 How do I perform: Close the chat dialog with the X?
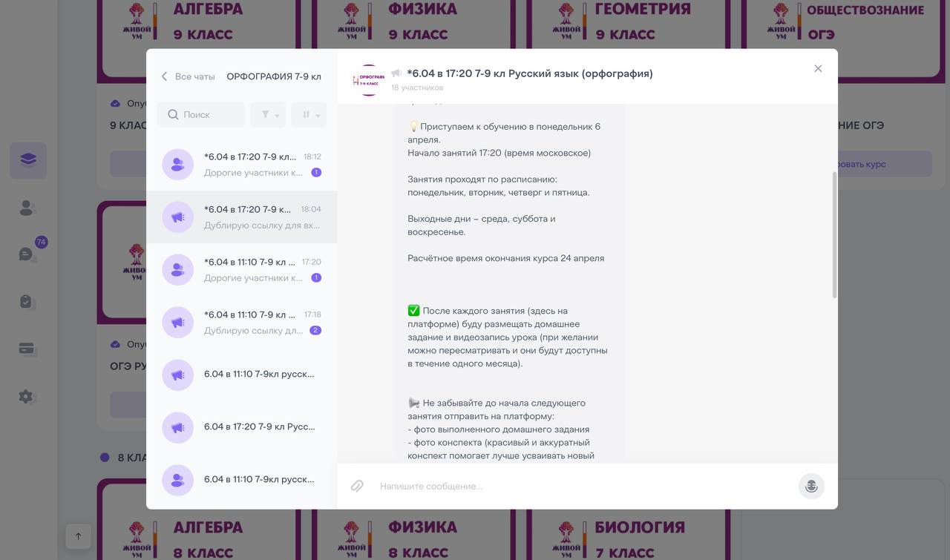(x=818, y=68)
